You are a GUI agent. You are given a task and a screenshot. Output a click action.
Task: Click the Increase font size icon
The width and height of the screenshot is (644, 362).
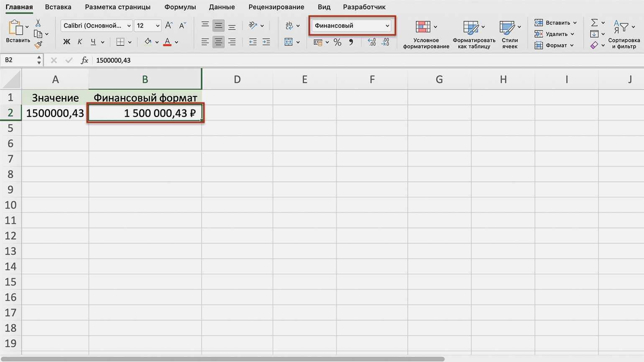click(x=169, y=25)
